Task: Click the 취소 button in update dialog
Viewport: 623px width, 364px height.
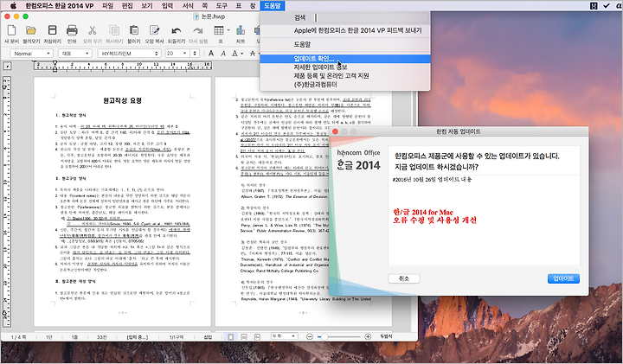Action: click(x=404, y=278)
